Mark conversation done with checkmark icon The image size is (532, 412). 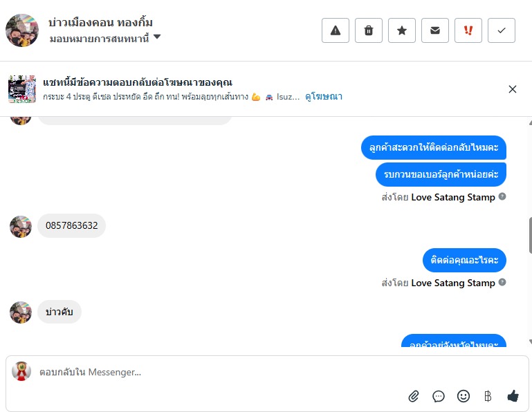click(502, 30)
